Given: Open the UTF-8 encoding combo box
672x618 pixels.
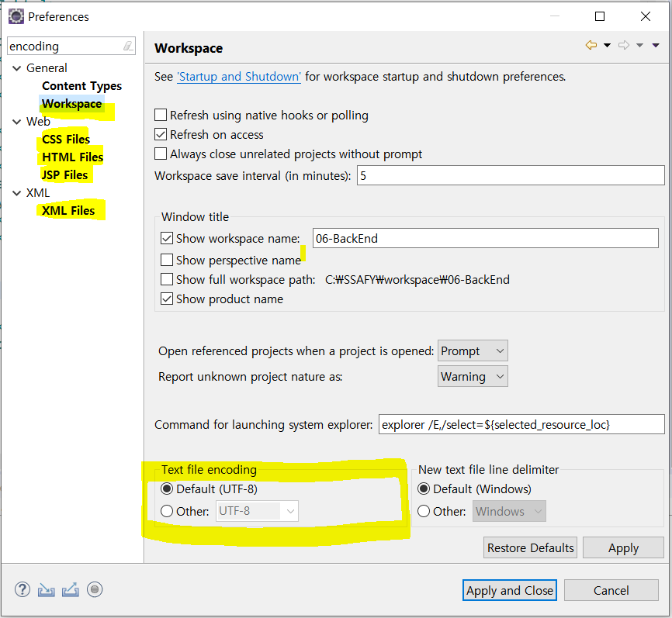Looking at the screenshot, I should click(x=257, y=511).
